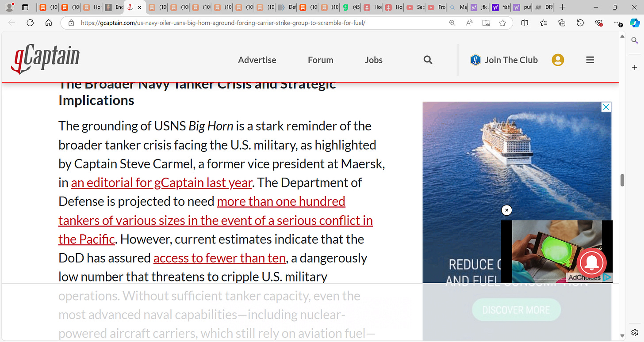Open the Advertise page
The image size is (644, 342).
pyautogui.click(x=257, y=60)
